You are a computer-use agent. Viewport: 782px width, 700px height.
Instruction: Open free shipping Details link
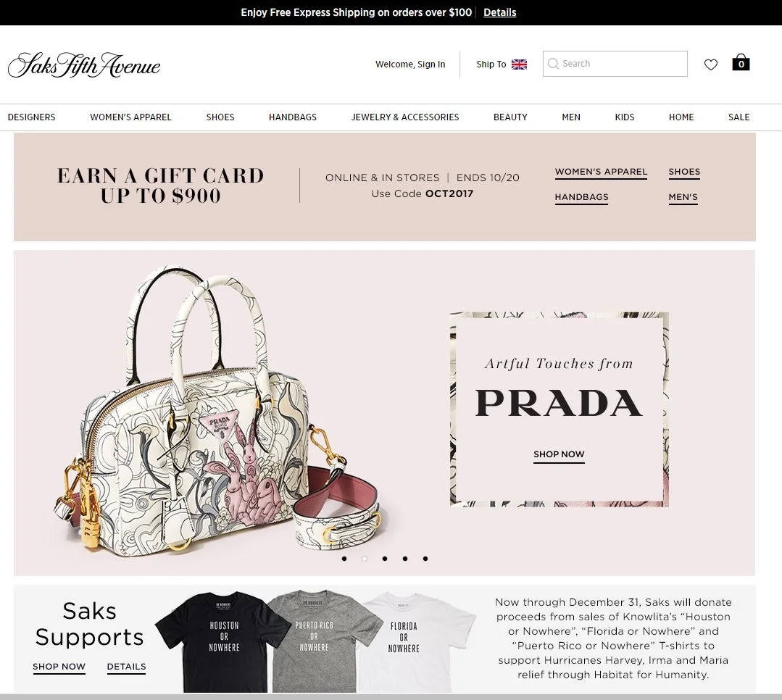(500, 12)
